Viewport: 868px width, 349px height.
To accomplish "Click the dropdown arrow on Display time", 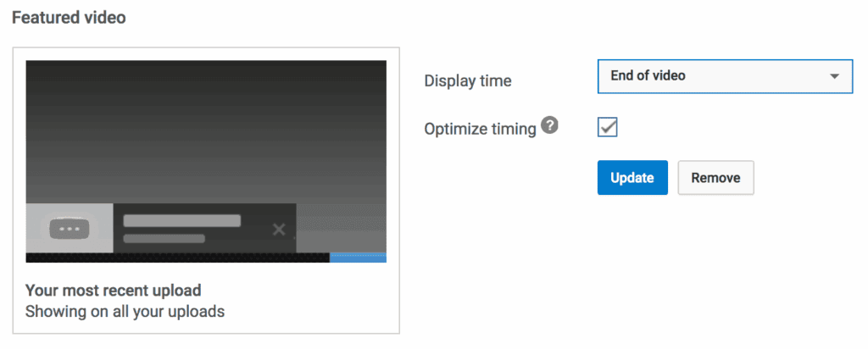I will tap(834, 76).
